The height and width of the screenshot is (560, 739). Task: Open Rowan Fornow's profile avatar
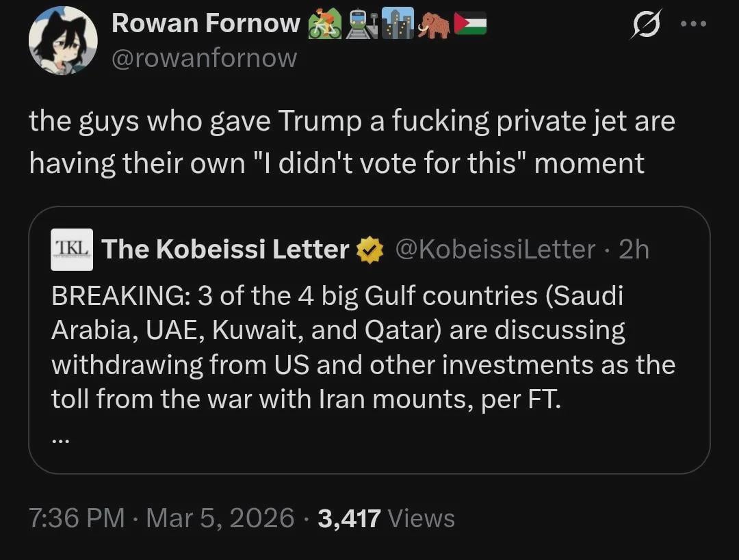pos(63,40)
